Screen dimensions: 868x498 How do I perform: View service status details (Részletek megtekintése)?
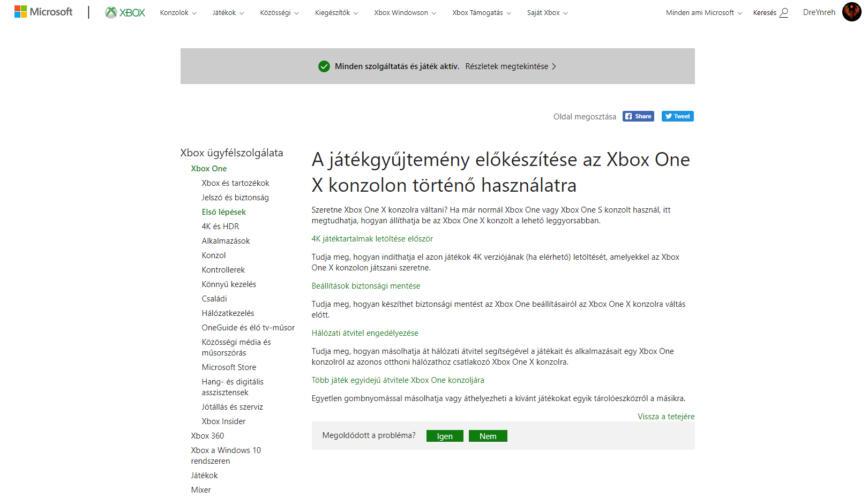tap(511, 66)
